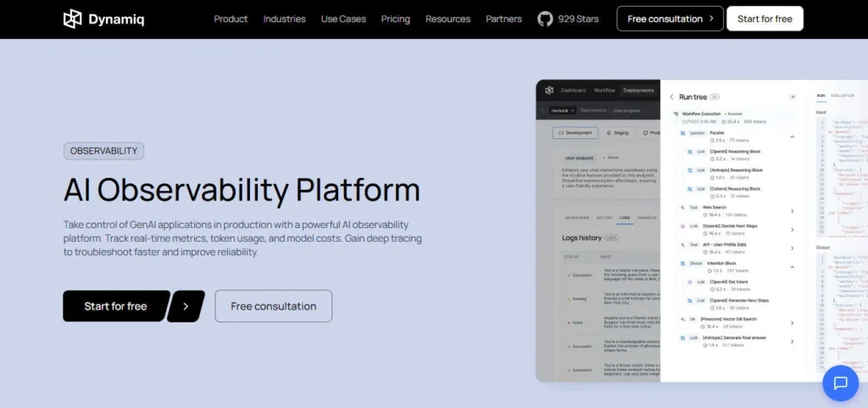The image size is (868, 408).
Task: Expand the Generate final answer row
Action: tap(793, 342)
